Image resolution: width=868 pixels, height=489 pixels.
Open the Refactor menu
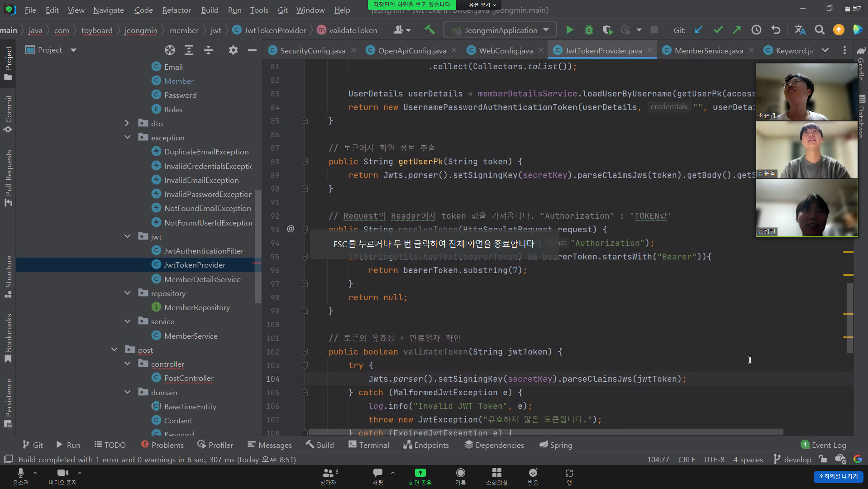coord(176,10)
